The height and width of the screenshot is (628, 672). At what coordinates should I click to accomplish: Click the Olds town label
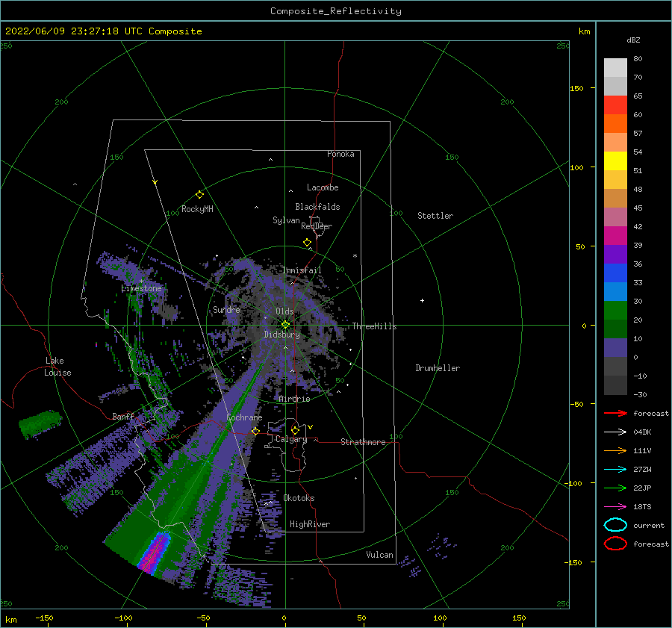tap(284, 311)
